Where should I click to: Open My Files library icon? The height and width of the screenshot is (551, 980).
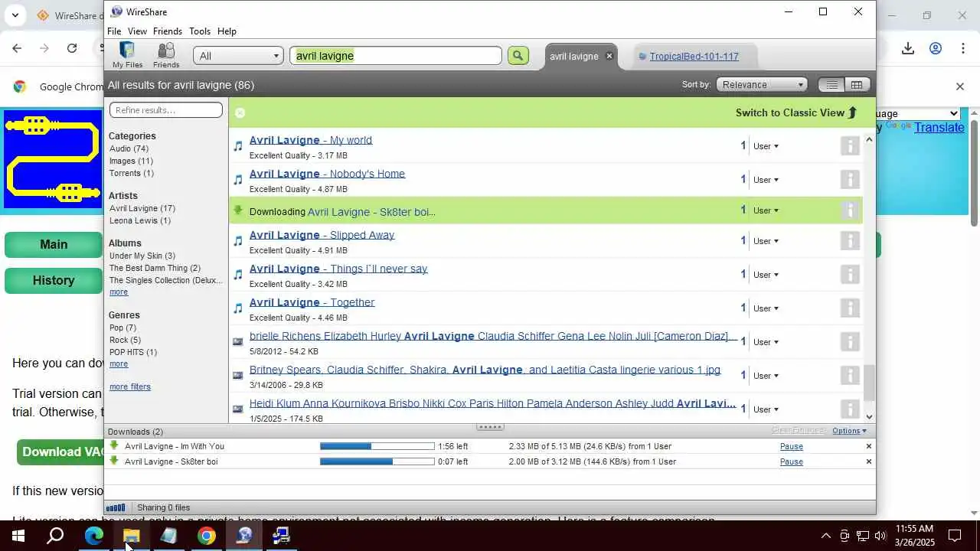pos(127,55)
